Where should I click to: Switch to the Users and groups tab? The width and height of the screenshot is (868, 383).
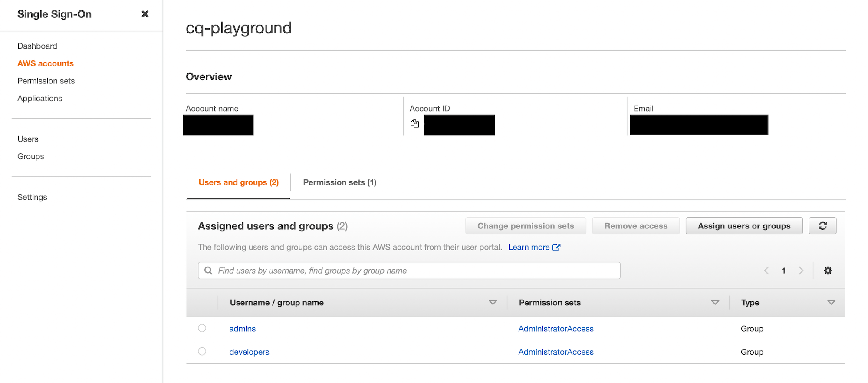[239, 182]
